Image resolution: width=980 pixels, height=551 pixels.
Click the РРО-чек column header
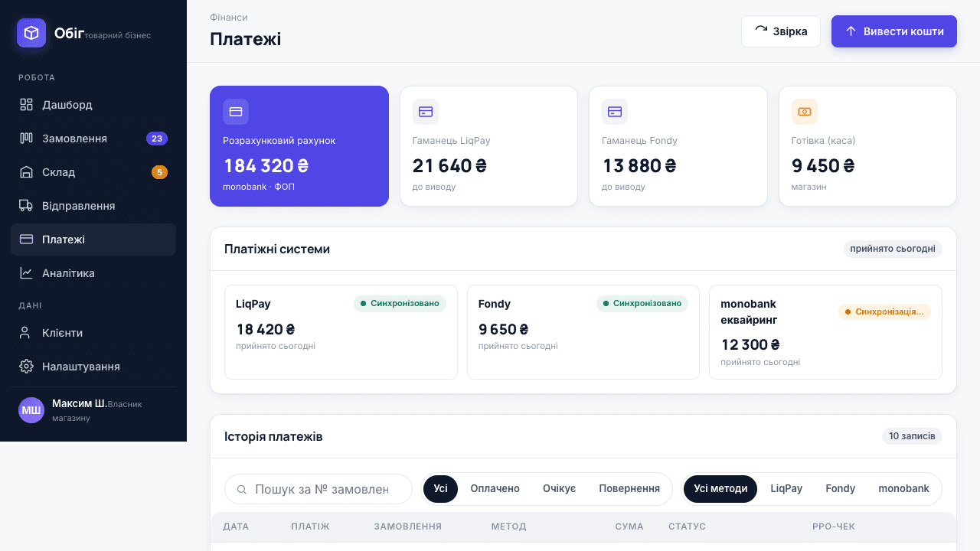(834, 527)
